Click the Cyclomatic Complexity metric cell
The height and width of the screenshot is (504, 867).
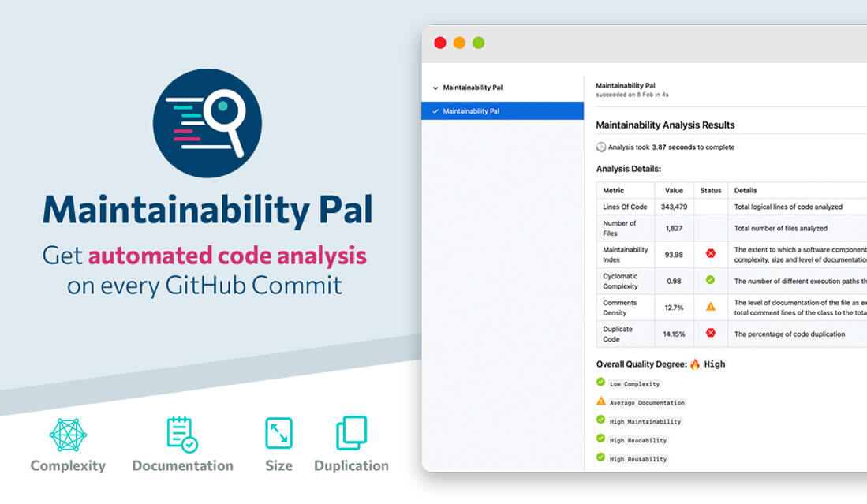[x=626, y=282]
